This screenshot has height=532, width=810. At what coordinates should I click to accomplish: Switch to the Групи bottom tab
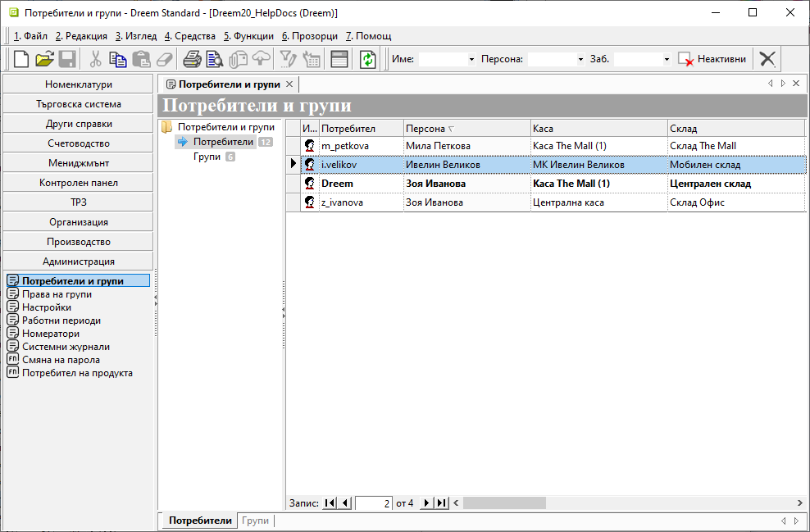tap(255, 521)
